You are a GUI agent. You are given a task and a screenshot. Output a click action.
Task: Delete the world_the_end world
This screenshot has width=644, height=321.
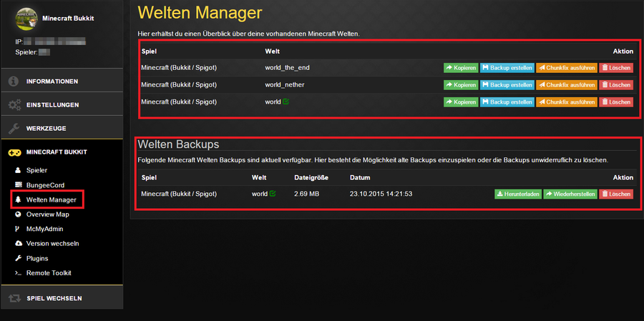coord(616,68)
